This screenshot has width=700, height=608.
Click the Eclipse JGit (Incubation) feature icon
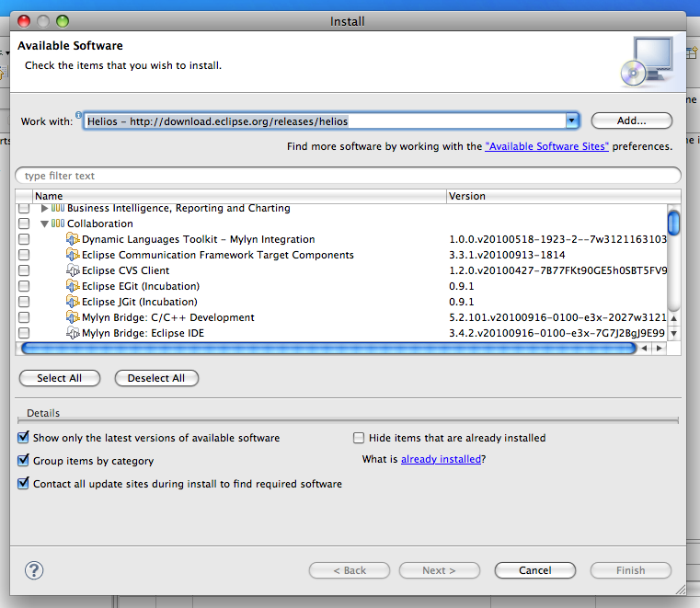tap(73, 302)
